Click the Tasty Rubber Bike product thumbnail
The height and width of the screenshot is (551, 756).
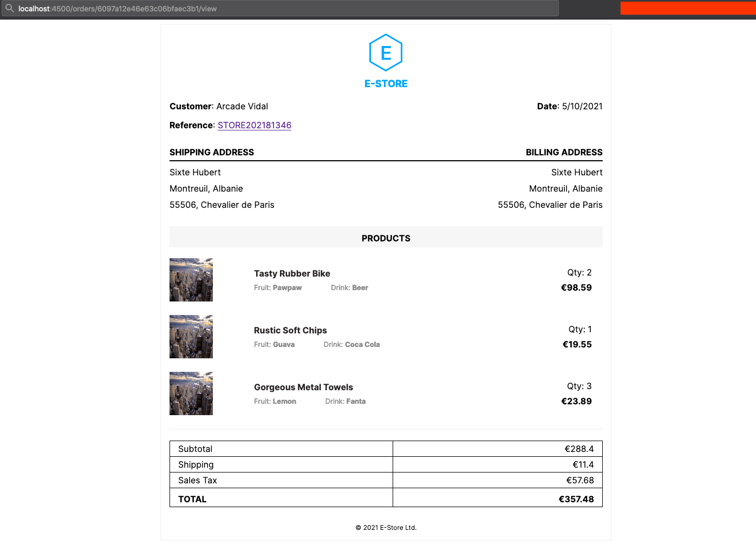(191, 280)
